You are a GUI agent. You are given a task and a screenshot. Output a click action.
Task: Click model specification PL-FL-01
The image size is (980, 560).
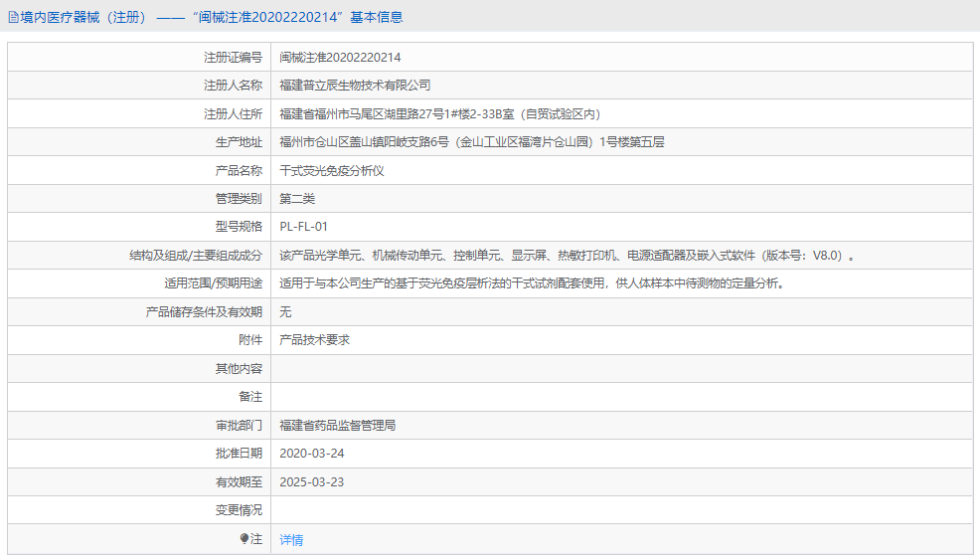tap(303, 227)
